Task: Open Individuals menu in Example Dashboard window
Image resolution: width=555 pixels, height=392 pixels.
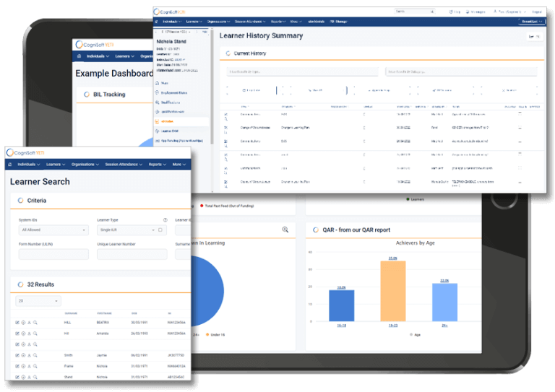Action: pyautogui.click(x=98, y=56)
